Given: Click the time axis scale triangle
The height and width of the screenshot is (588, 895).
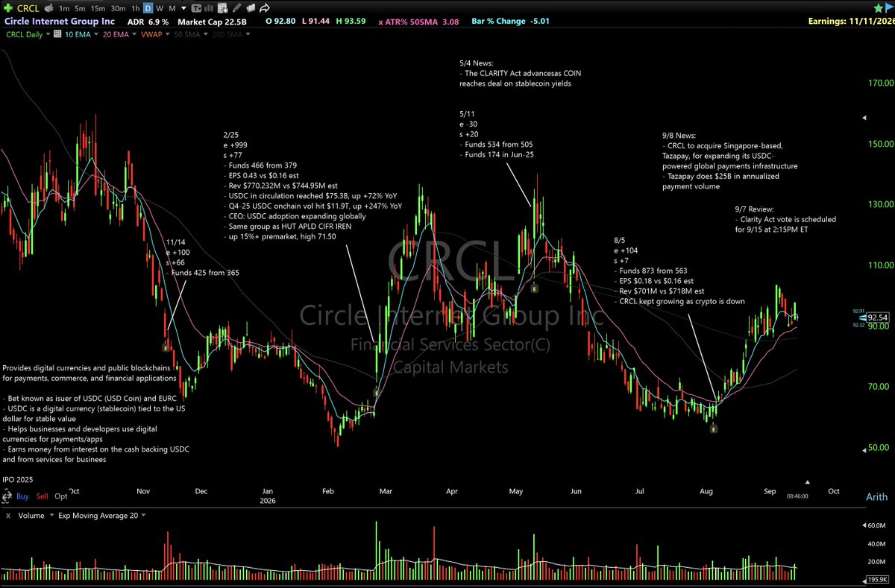Looking at the screenshot, I should coord(808,482).
